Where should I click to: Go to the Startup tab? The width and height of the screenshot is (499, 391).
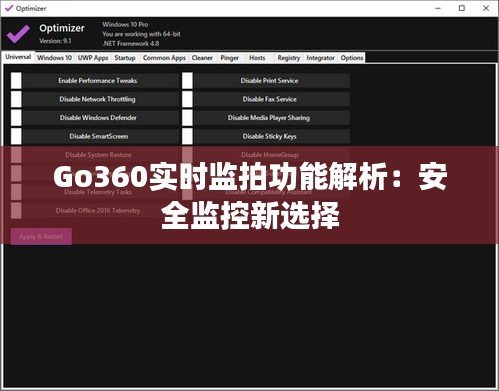pos(125,58)
